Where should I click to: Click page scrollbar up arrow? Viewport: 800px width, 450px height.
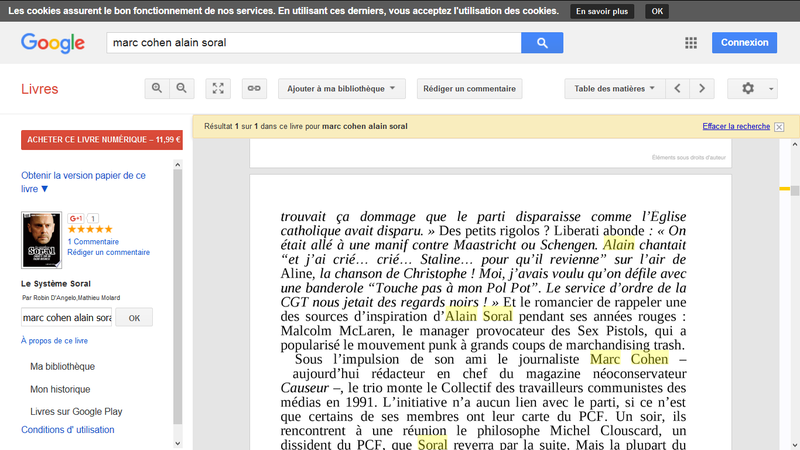coord(795,143)
